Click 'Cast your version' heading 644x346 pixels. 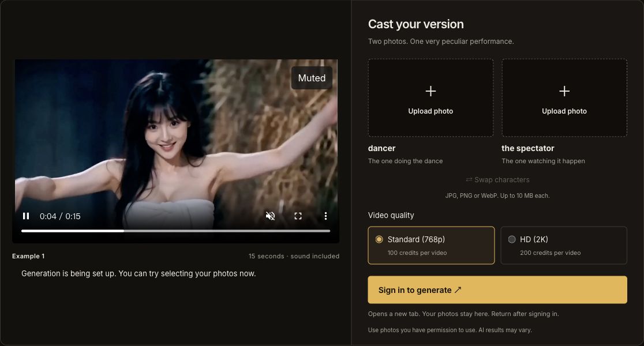tap(415, 24)
